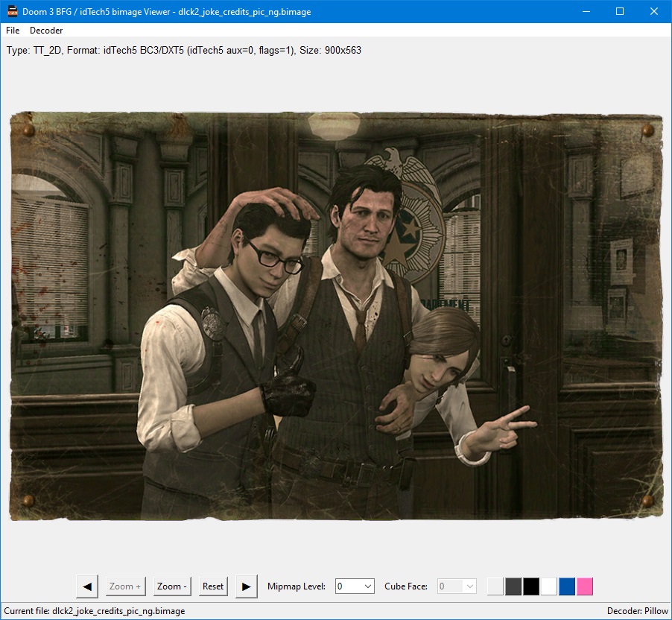
Task: Select the pink background swatch
Action: (x=585, y=586)
